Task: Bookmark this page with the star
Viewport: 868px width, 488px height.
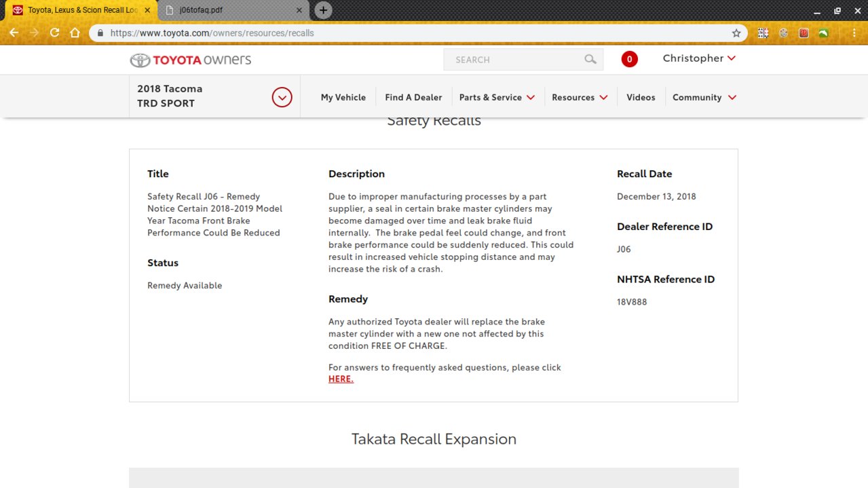Action: pyautogui.click(x=736, y=33)
